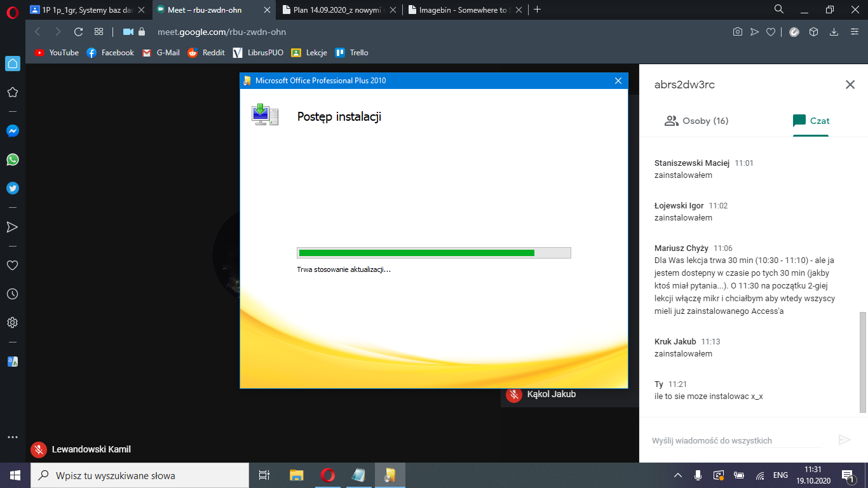This screenshot has width=868, height=488.
Task: Open the sidebar three-dots more menu
Action: tap(12, 437)
